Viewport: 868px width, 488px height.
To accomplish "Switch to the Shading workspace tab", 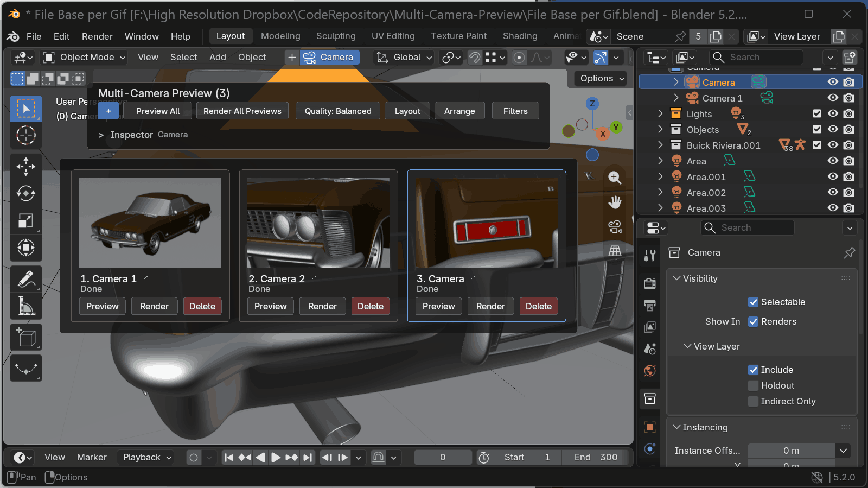I will [520, 36].
